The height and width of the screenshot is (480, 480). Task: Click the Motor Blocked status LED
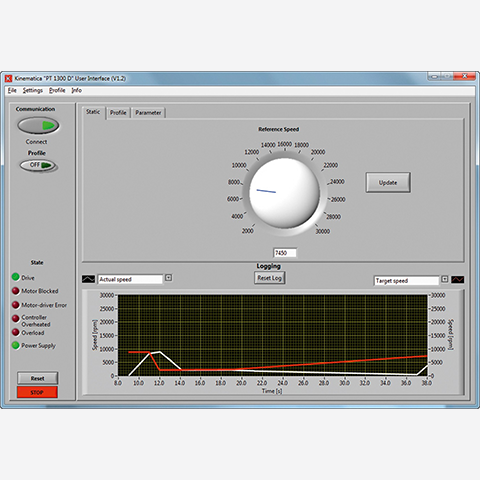16,291
